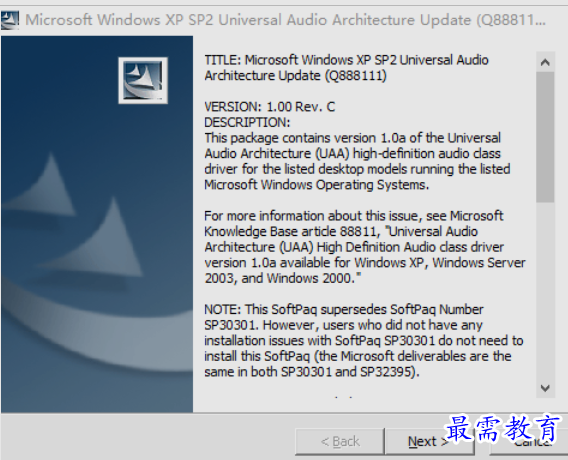Click the installer icon in the title bar
The height and width of the screenshot is (460, 568).
click(x=10, y=20)
